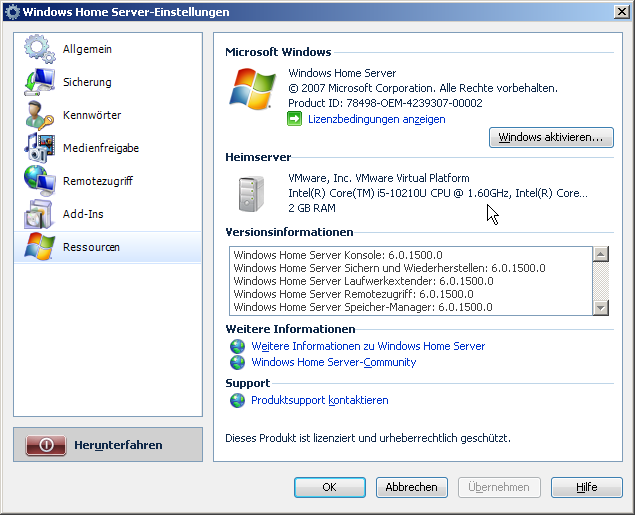This screenshot has width=635, height=515.
Task: Click the version list scroll down arrow
Action: point(601,308)
